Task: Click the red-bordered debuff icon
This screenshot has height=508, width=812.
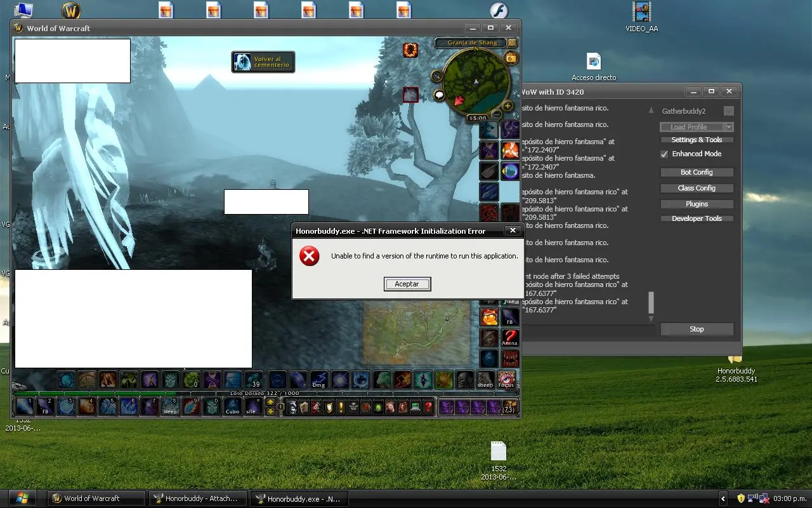Action: (x=410, y=95)
